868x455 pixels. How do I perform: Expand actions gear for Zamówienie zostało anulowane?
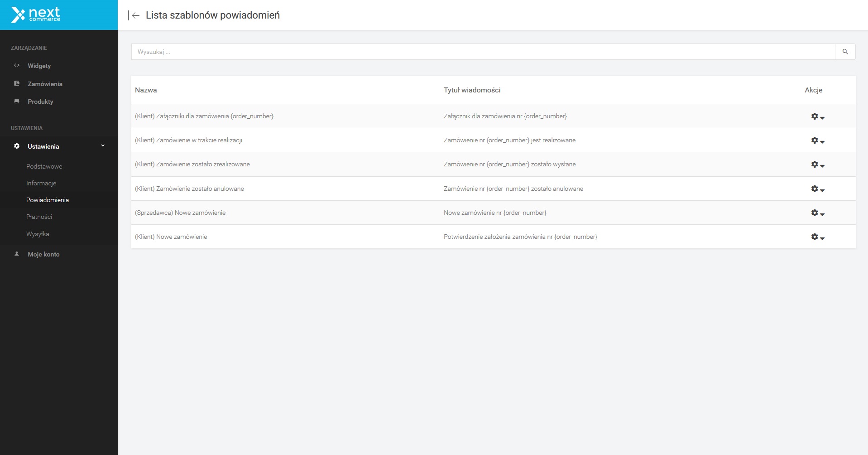pyautogui.click(x=817, y=189)
